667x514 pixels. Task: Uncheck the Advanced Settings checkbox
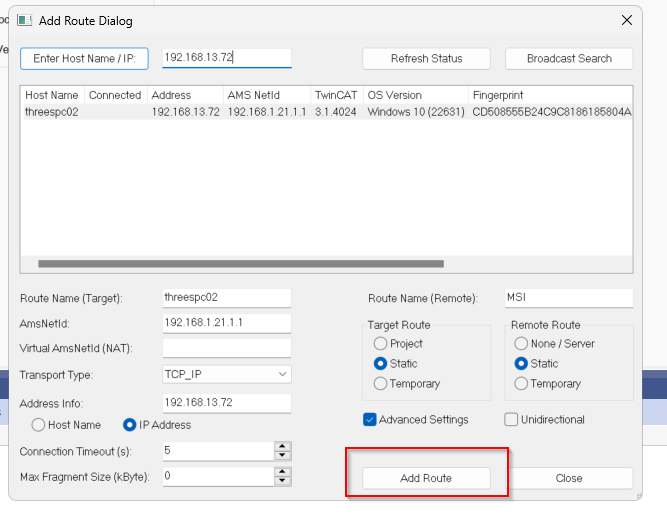[x=370, y=420]
